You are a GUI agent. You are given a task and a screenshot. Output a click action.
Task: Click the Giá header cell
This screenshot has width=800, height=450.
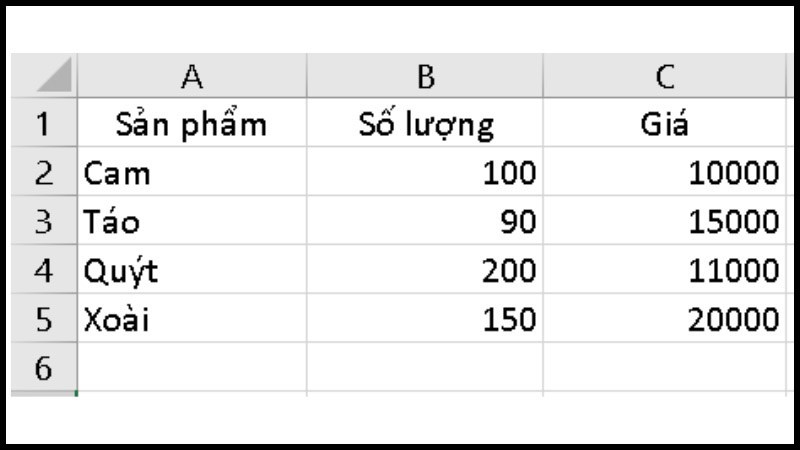665,122
